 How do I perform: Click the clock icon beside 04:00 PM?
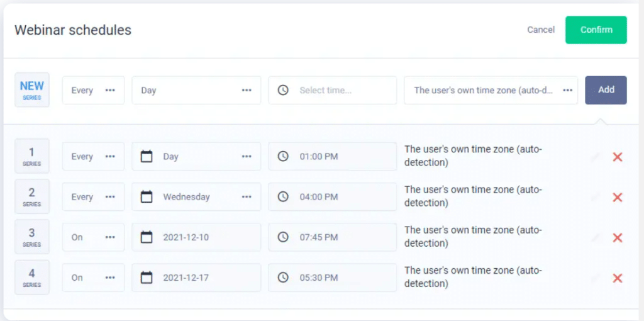click(283, 197)
